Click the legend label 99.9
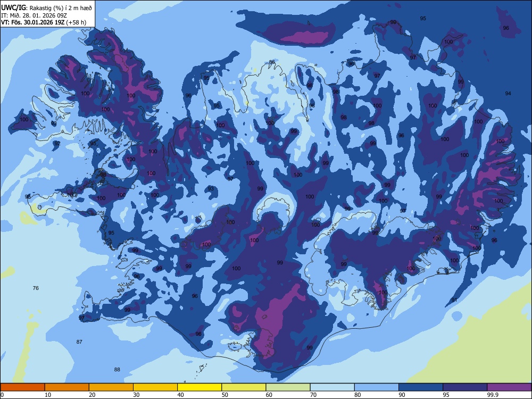532x399 pixels. pyautogui.click(x=492, y=395)
